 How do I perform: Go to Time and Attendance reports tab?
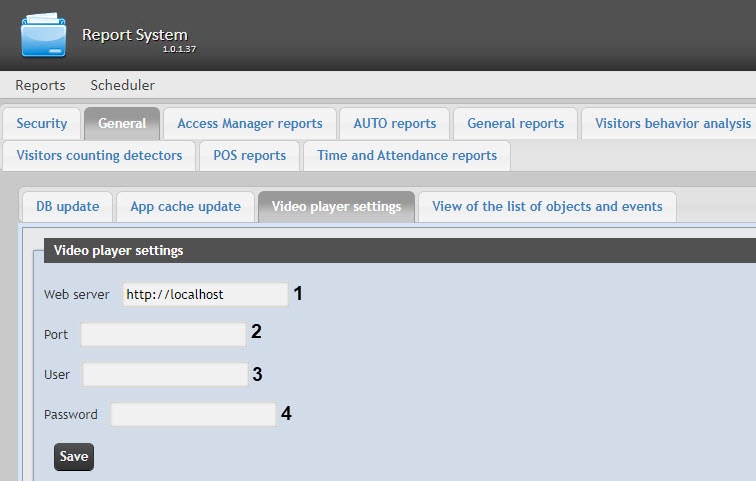point(406,155)
